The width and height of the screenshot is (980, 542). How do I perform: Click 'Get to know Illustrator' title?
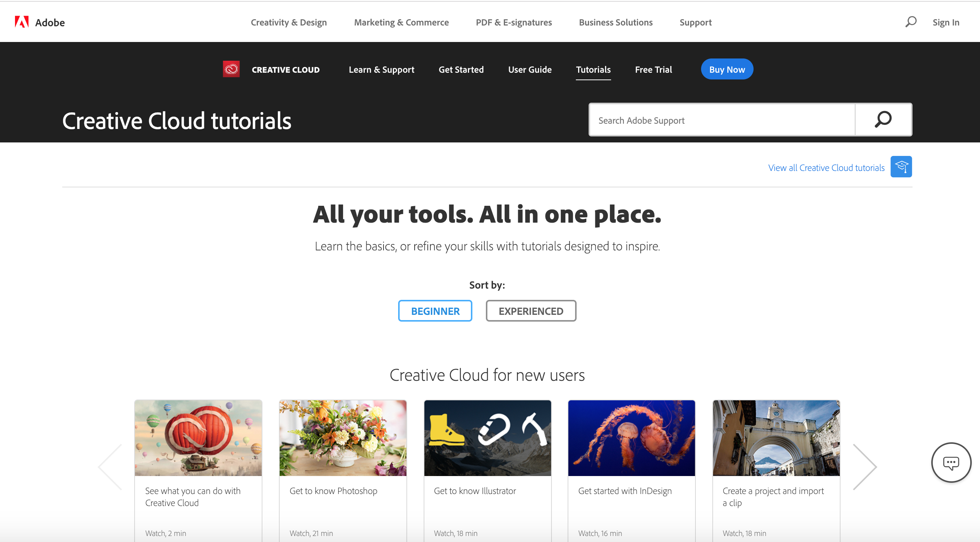pyautogui.click(x=475, y=491)
